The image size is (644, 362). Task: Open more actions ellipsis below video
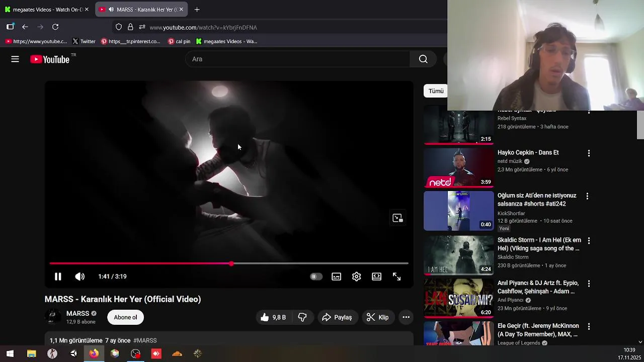(x=406, y=317)
